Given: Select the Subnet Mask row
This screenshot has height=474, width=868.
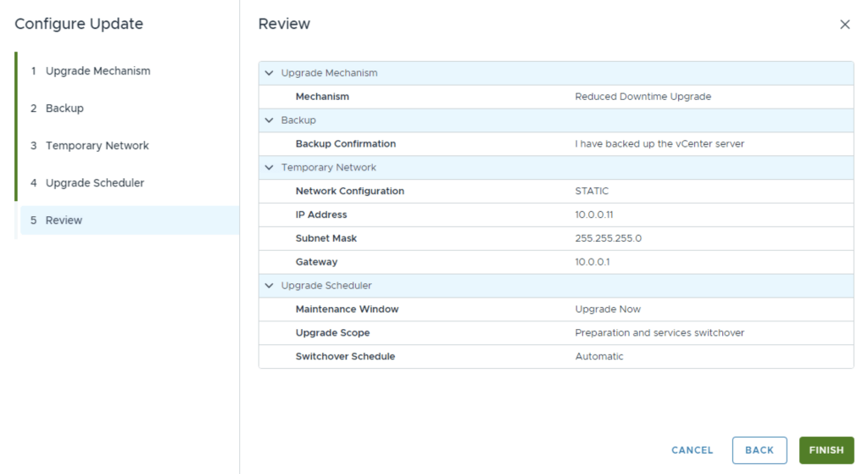Looking at the screenshot, I should (x=555, y=239).
